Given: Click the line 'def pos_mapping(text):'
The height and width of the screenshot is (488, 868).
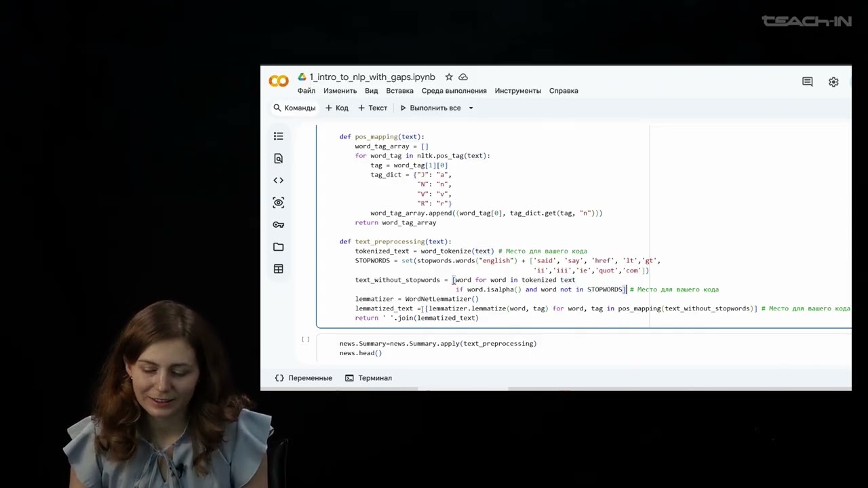Looking at the screenshot, I should 382,137.
